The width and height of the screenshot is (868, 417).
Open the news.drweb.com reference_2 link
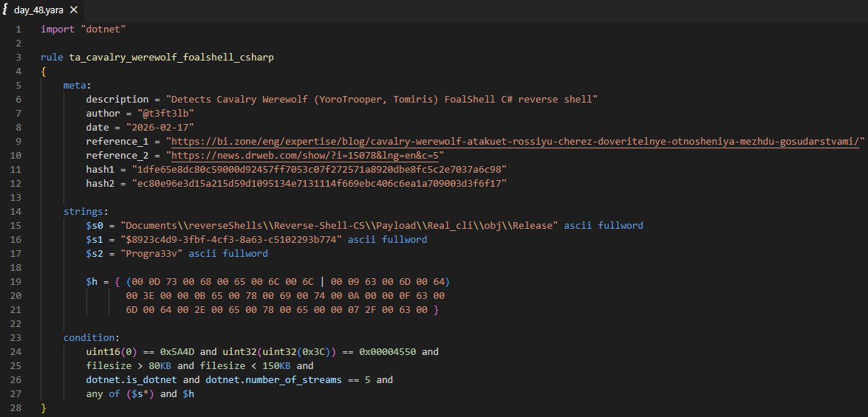pyautogui.click(x=304, y=156)
